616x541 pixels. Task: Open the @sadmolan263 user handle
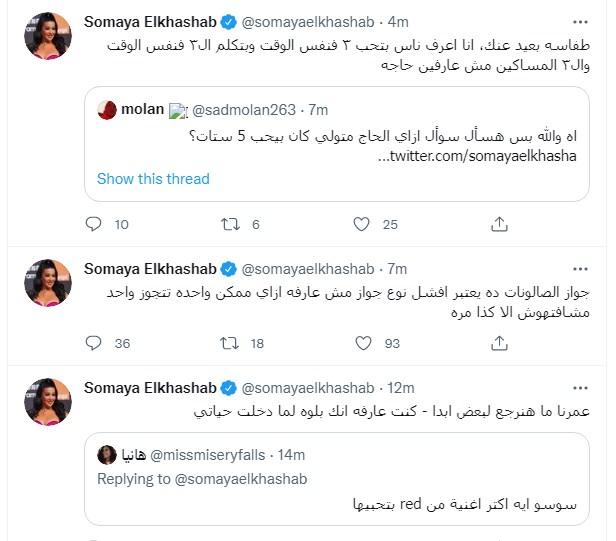pyautogui.click(x=243, y=110)
